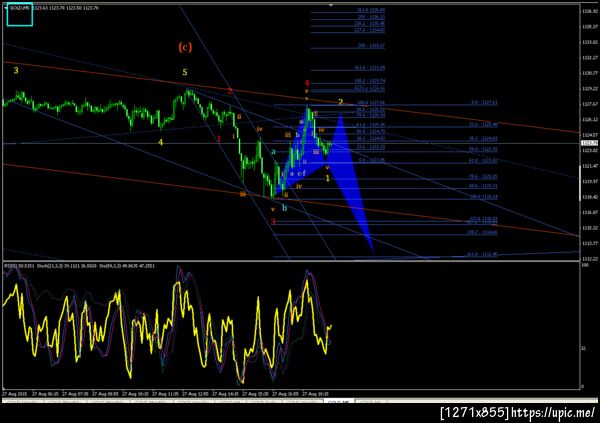The width and height of the screenshot is (600, 423).
Task: Select the orange wave label 2
Action: click(341, 102)
